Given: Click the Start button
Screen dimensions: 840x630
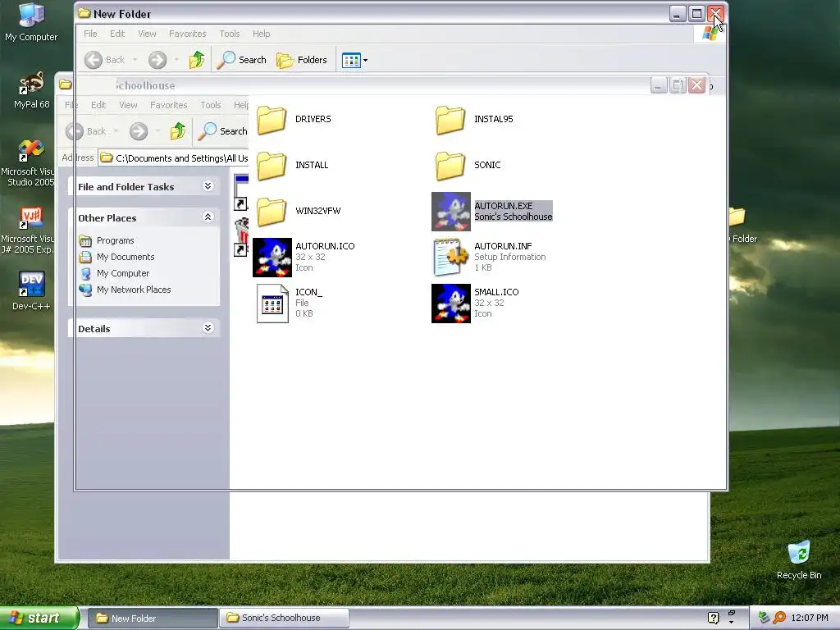Looking at the screenshot, I should [39, 619].
